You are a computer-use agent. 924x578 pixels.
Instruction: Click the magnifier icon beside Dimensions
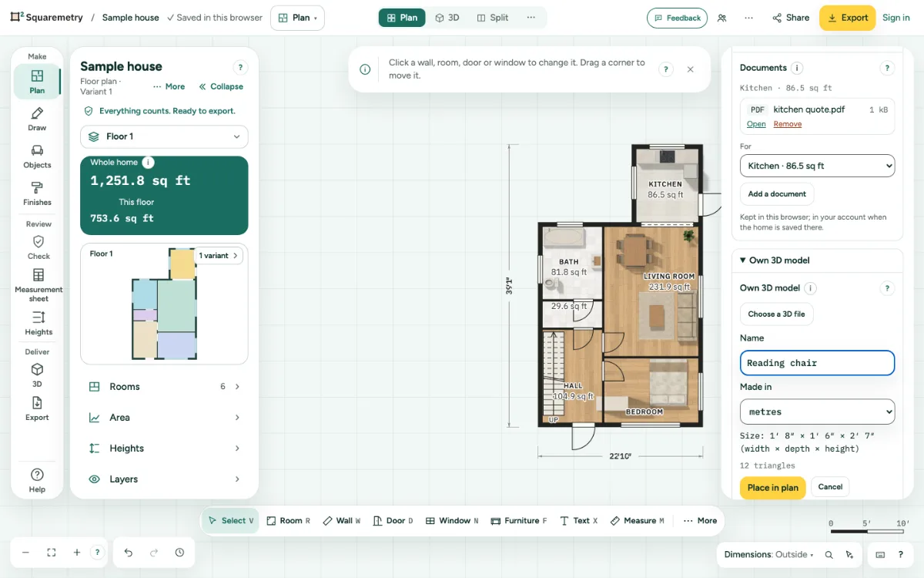[x=829, y=555]
